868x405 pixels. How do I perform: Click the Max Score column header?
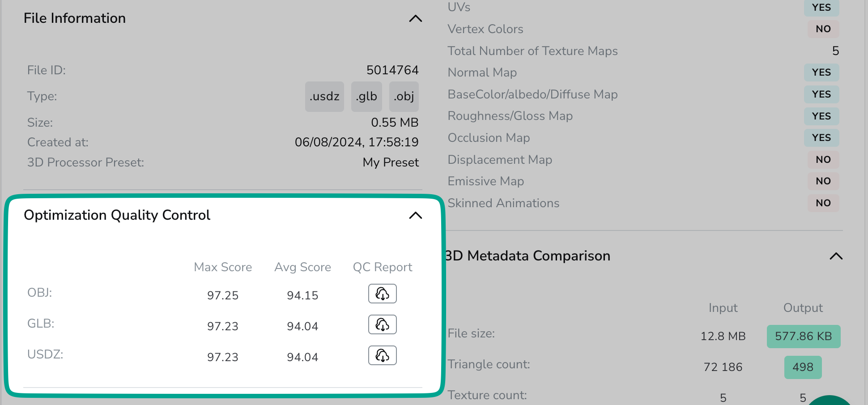(x=223, y=267)
